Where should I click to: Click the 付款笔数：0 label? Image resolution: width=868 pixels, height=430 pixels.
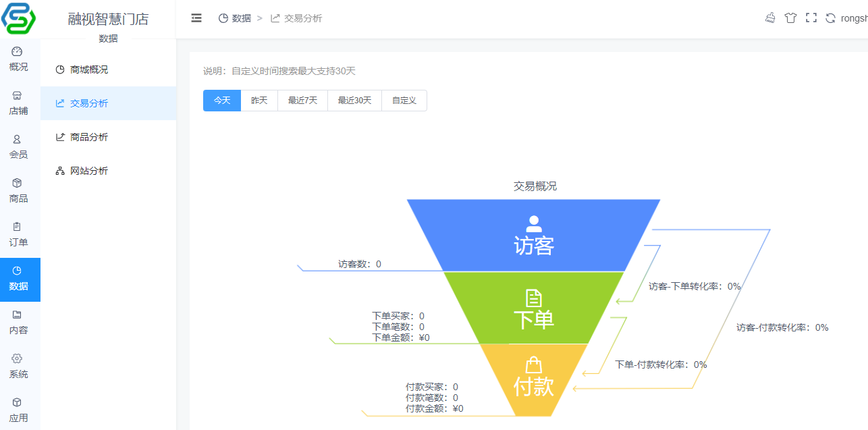pos(432,398)
